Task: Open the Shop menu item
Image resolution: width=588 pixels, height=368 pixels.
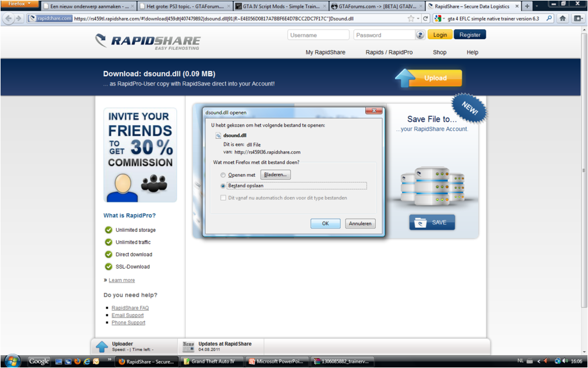Action: [439, 52]
